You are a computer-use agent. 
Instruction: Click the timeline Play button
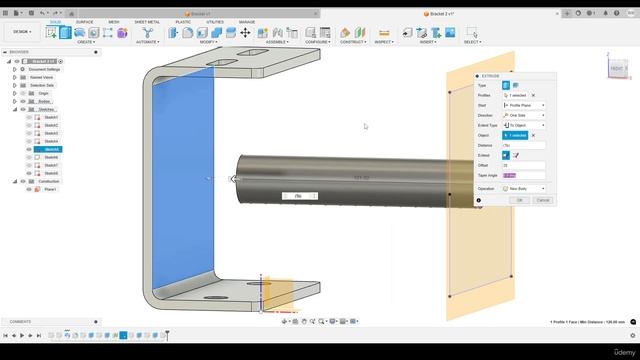(x=22, y=336)
